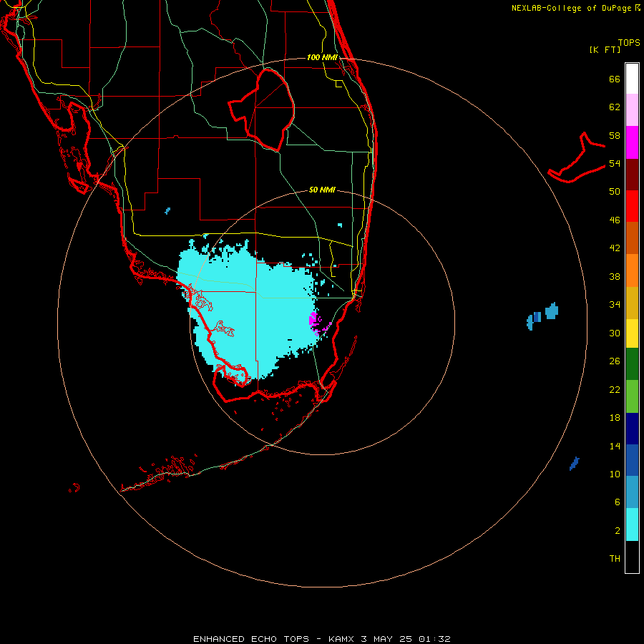The width and height of the screenshot is (644, 644).
Task: Click the small blue echo northwest of cyan area
Action: (x=167, y=210)
